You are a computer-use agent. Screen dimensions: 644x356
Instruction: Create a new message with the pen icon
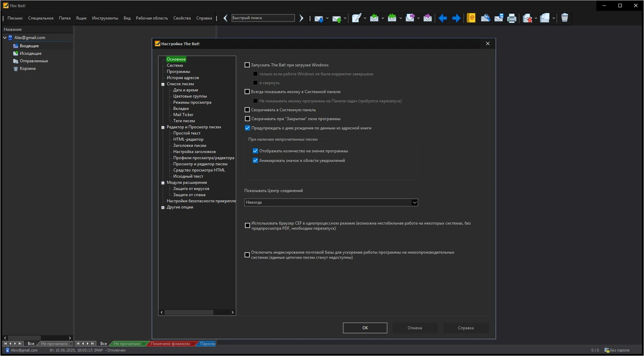[357, 18]
